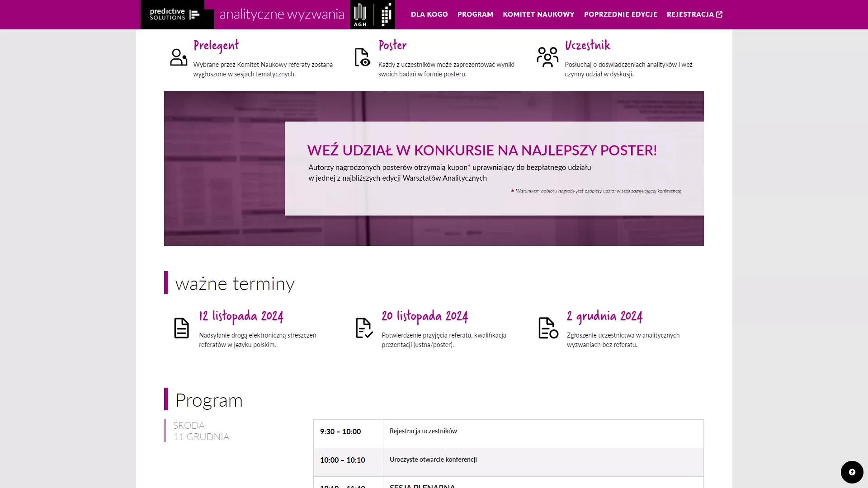Click the Autorzy nagrodzonych posterów banner paragraph
Viewport: 868px width, 488px height.
450,173
